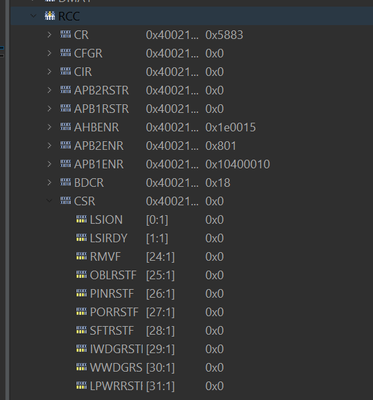Viewport: 373px width, 400px height.
Task: Click the LSION bit range [0:1]
Action: tap(157, 220)
